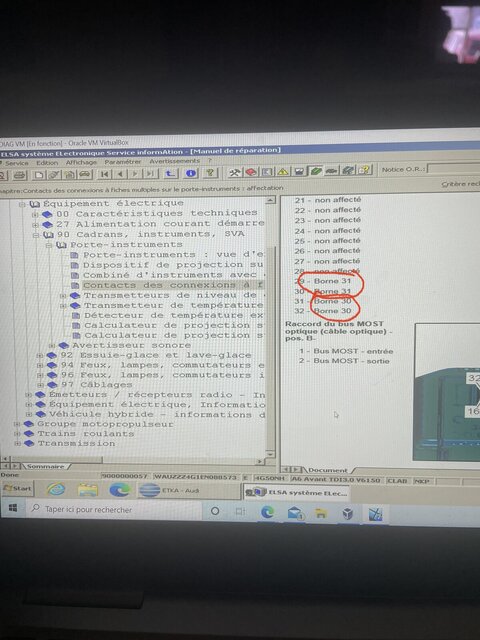This screenshot has width=480, height=640.
Task: Jump to the last page with the toolbar arrow
Action: (150, 173)
